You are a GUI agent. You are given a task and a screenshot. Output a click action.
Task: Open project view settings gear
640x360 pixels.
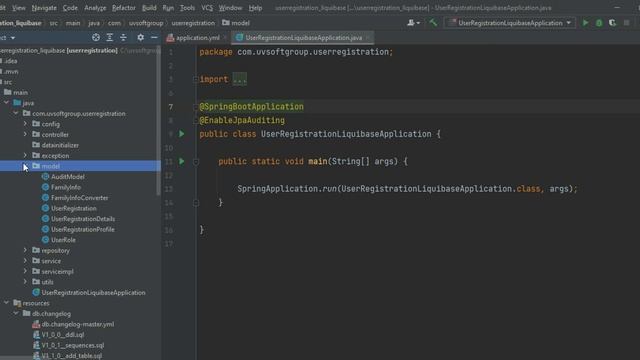tap(140, 38)
